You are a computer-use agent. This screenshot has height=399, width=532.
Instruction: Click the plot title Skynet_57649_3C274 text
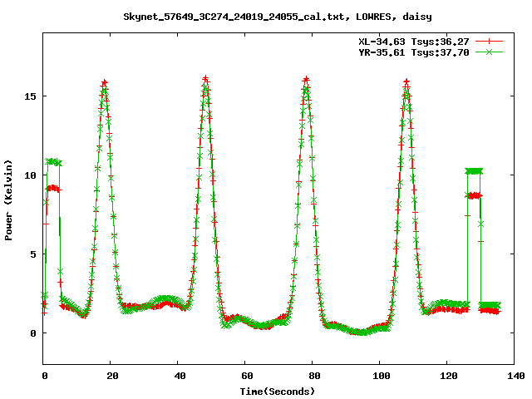(278, 17)
